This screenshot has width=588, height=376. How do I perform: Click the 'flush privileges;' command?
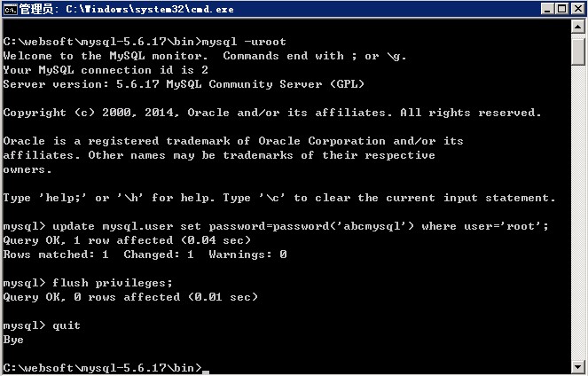[98, 283]
